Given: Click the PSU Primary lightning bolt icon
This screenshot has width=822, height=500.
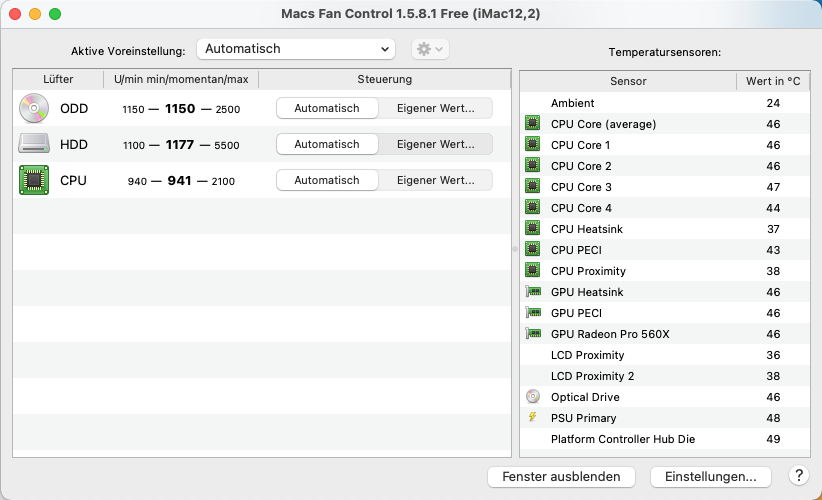Looking at the screenshot, I should click(x=532, y=418).
